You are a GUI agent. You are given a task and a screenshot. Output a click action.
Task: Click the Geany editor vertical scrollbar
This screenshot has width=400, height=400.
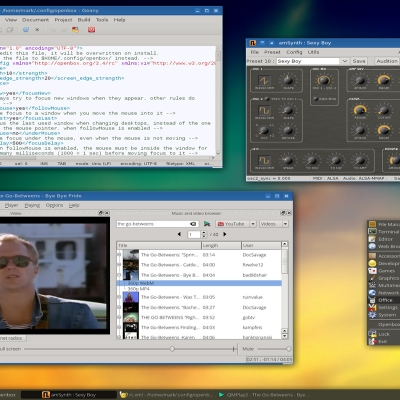pyautogui.click(x=218, y=101)
